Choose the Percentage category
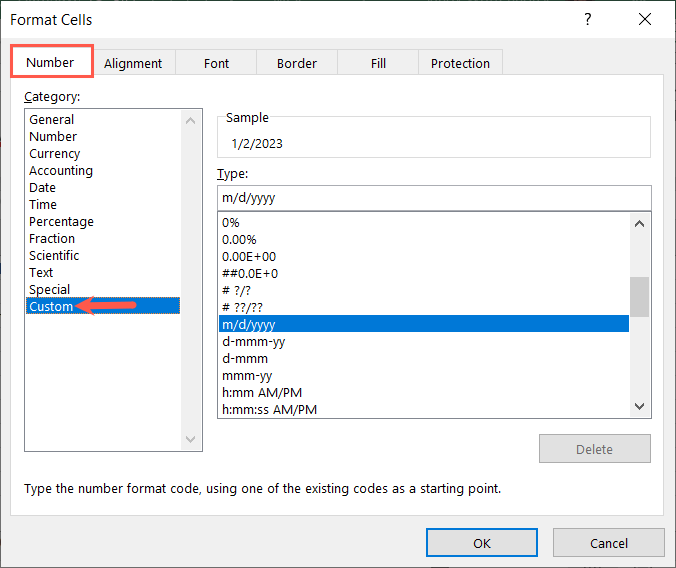The width and height of the screenshot is (676, 568). pyautogui.click(x=61, y=222)
